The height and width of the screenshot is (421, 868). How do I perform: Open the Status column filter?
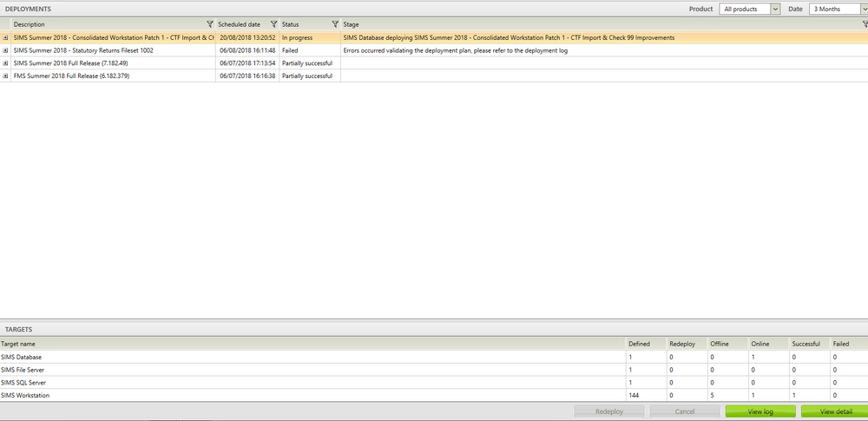point(335,24)
